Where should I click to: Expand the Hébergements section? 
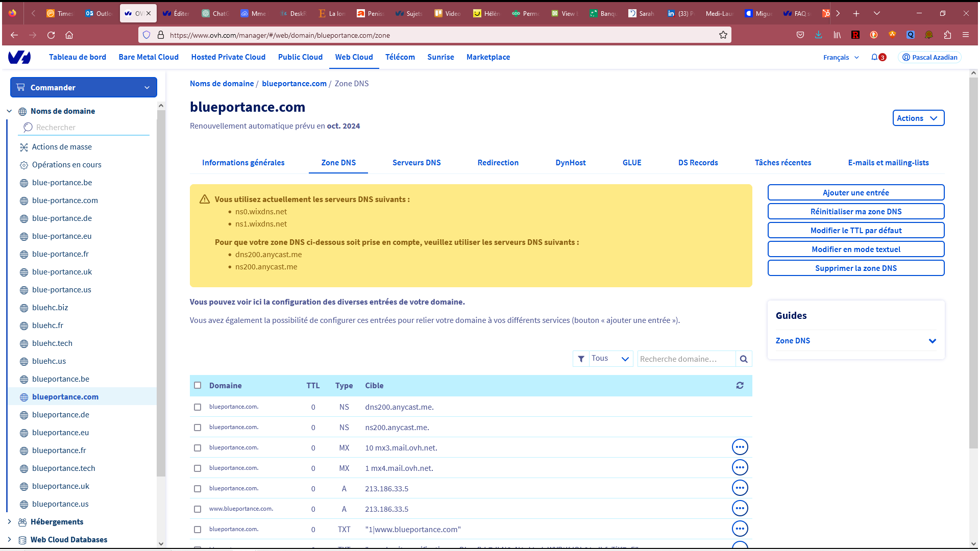pyautogui.click(x=9, y=521)
